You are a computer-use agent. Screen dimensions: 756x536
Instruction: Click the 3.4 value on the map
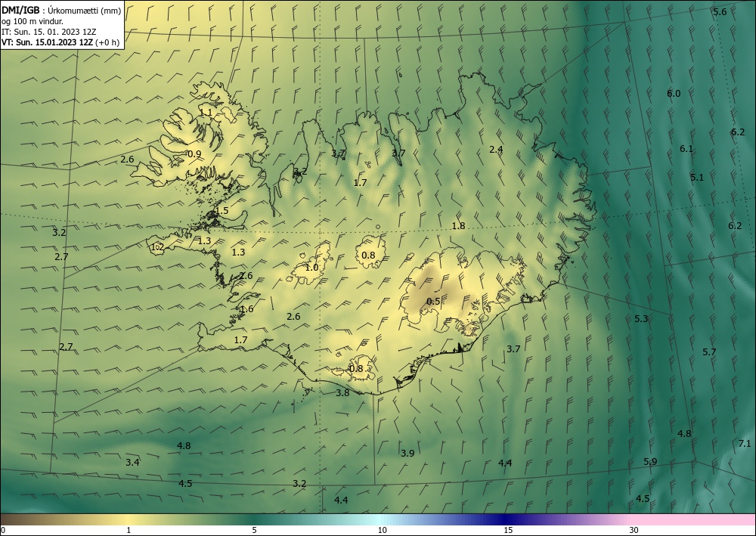tap(132, 462)
